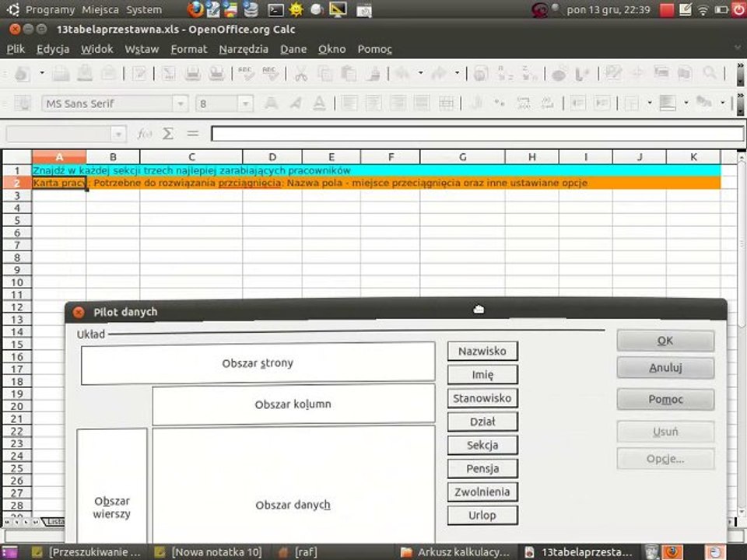The image size is (747, 560).
Task: Open the Undo history dropdown arrow
Action: pyautogui.click(x=420, y=73)
